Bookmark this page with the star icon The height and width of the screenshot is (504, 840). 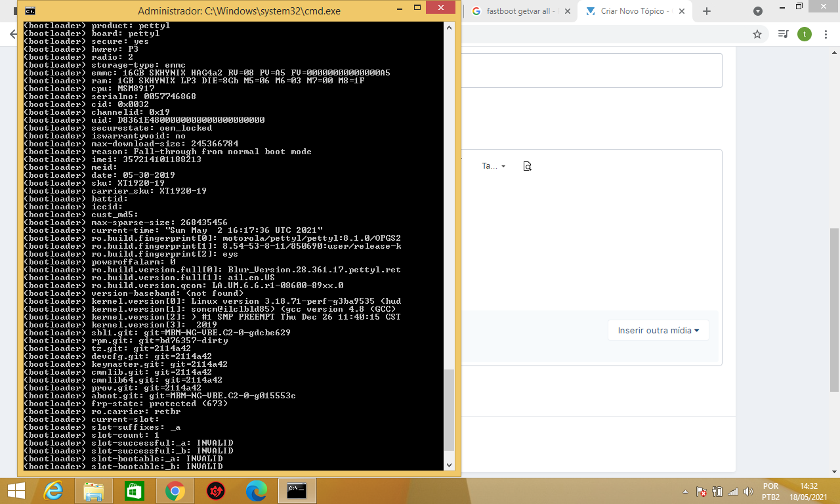click(757, 34)
